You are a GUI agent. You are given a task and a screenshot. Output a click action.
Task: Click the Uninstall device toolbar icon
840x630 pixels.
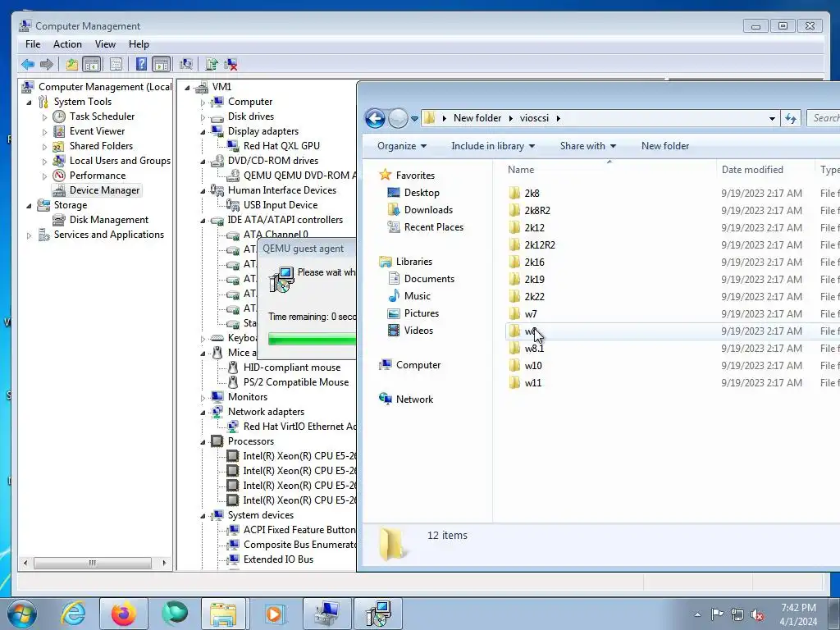tap(231, 65)
